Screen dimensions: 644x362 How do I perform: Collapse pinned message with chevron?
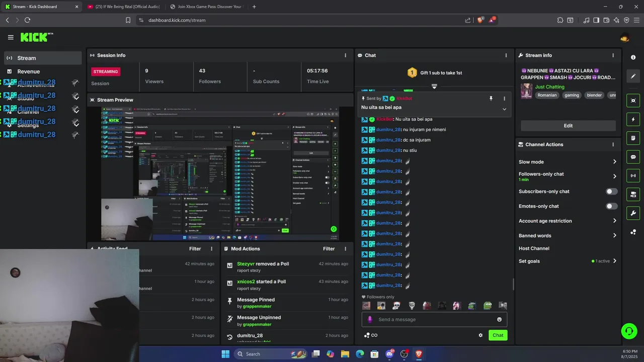coord(504,109)
